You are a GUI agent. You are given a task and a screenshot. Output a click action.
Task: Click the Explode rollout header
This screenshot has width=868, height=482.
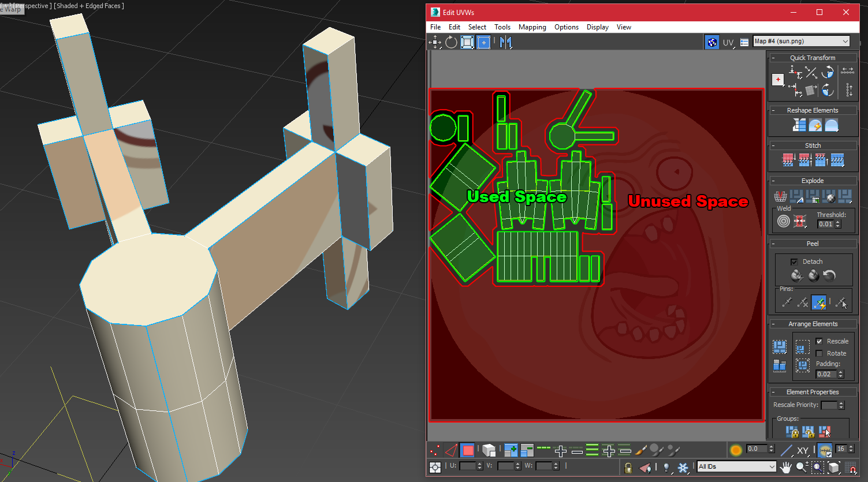[813, 181]
